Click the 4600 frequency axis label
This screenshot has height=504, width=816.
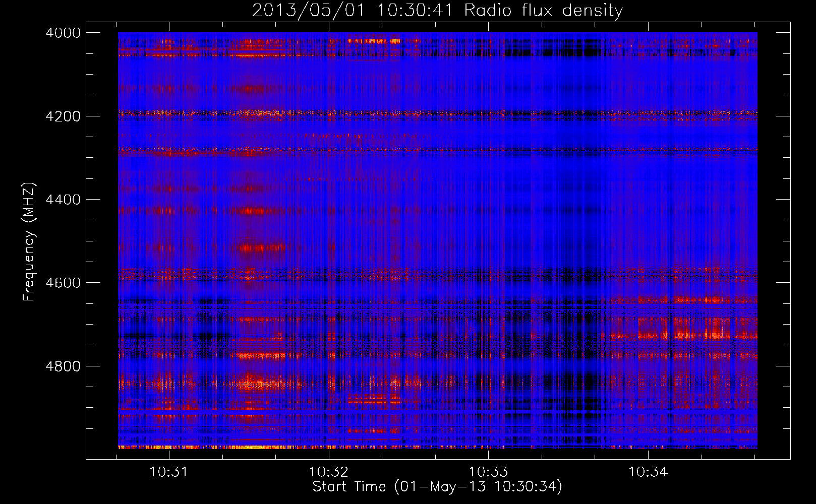[63, 283]
